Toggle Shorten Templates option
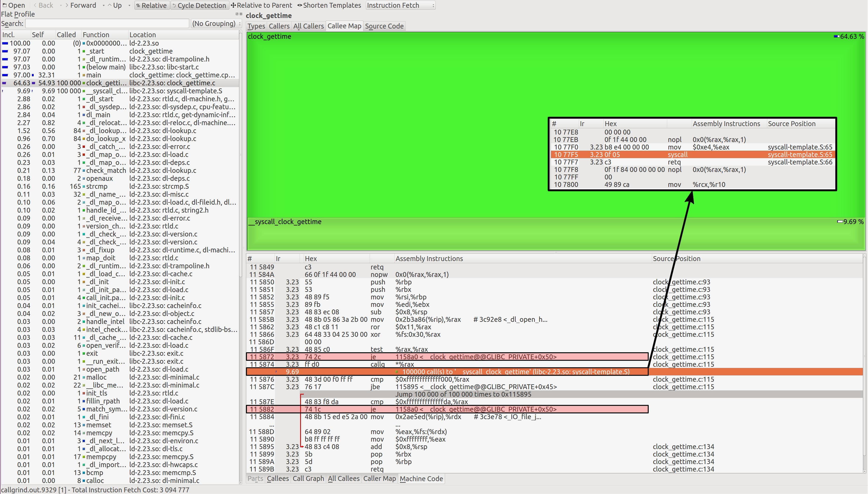The width and height of the screenshot is (868, 494). (x=331, y=5)
